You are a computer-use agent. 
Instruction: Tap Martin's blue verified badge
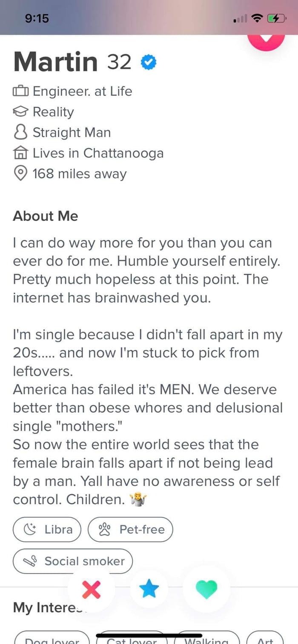(x=148, y=62)
